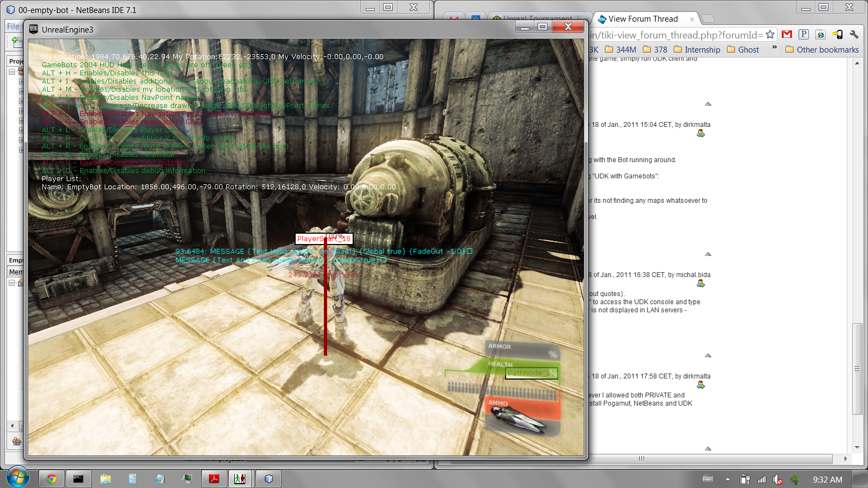Click the muted volume tray icon
Image resolution: width=868 pixels, height=488 pixels.
(778, 479)
